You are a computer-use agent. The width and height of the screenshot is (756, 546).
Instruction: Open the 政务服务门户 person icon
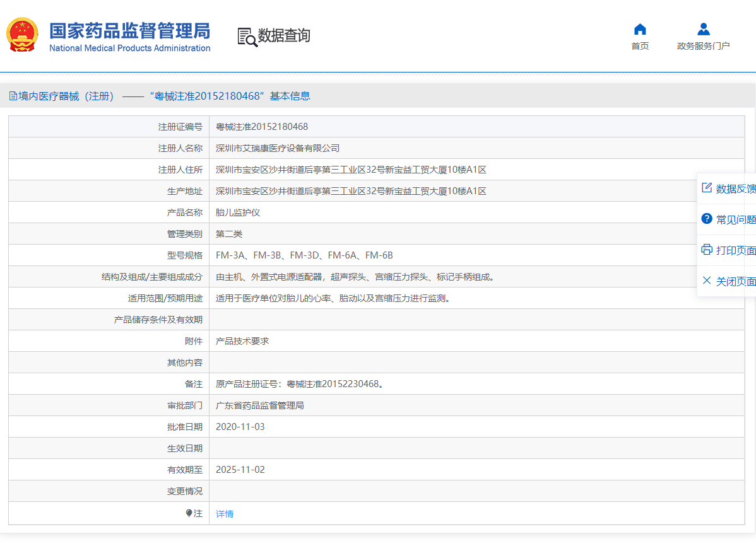click(704, 30)
